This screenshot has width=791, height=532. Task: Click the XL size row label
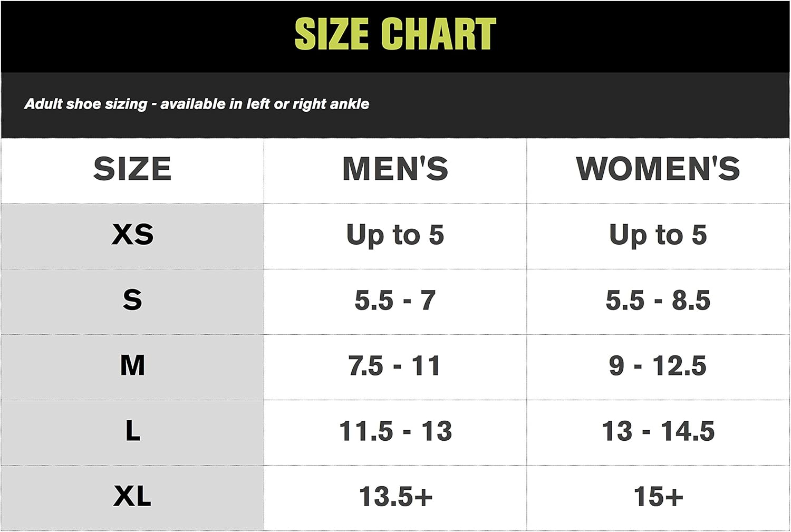pyautogui.click(x=132, y=496)
